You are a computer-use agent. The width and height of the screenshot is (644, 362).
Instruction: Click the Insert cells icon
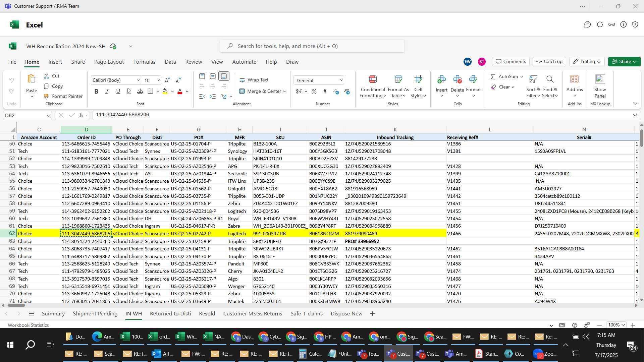point(441,79)
